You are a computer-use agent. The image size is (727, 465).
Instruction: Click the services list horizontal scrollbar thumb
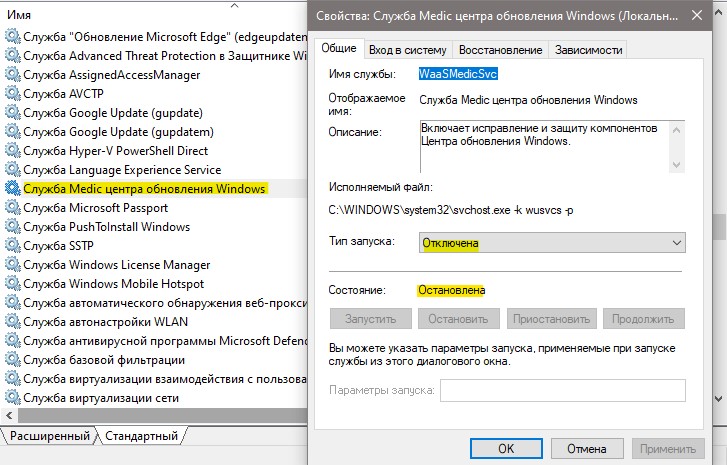pyautogui.click(x=162, y=415)
